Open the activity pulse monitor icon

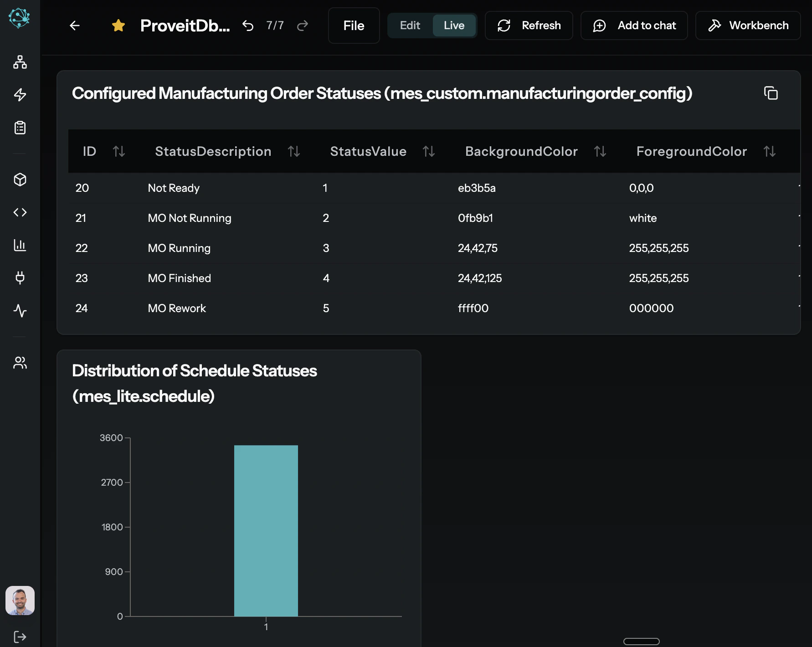[x=20, y=311]
